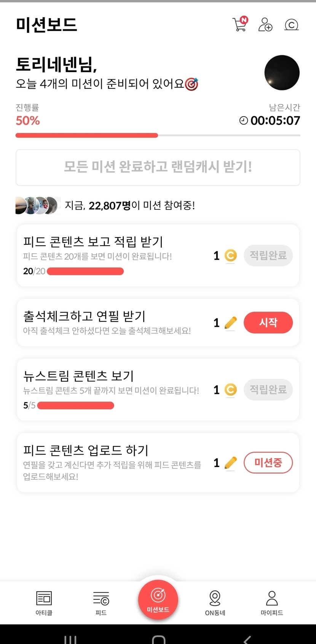This screenshot has width=316, height=644.
Task: Tap the participant avatars next to 22,807명
Action: 37,206
